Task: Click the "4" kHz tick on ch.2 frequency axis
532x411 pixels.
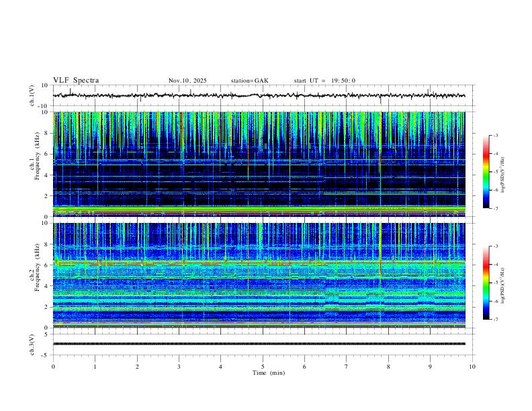Action: tap(46, 286)
